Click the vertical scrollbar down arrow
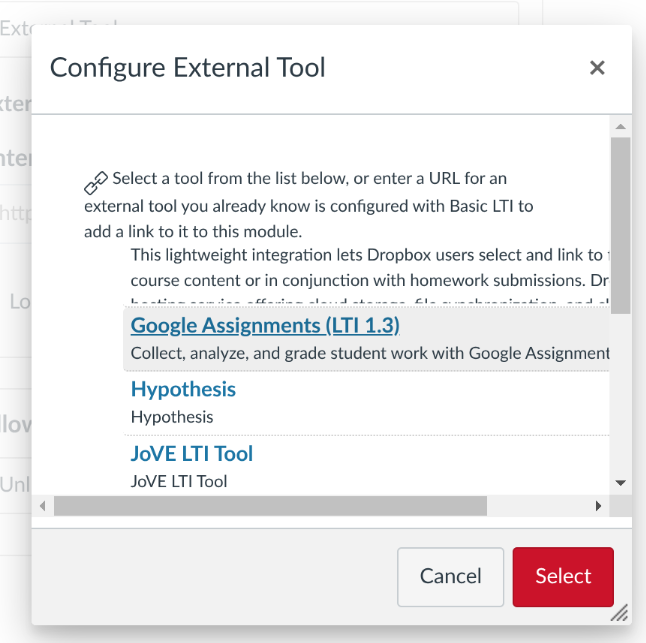Screen dimensions: 646x643 pyautogui.click(x=620, y=483)
